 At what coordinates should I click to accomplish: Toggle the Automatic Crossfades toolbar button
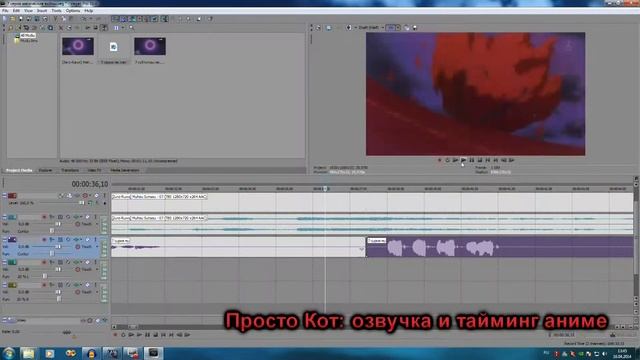click(124, 18)
